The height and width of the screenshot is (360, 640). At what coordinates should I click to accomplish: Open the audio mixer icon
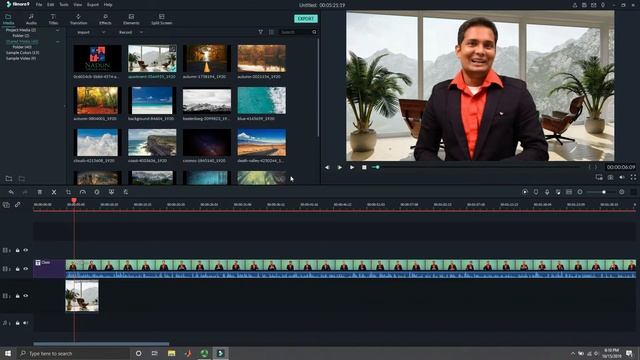click(558, 192)
